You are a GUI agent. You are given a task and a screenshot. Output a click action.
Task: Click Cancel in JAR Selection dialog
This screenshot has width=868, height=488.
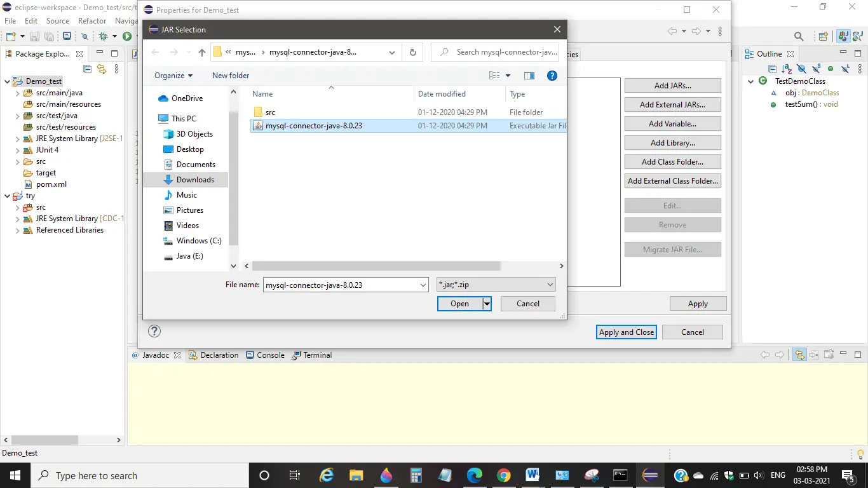coord(528,304)
